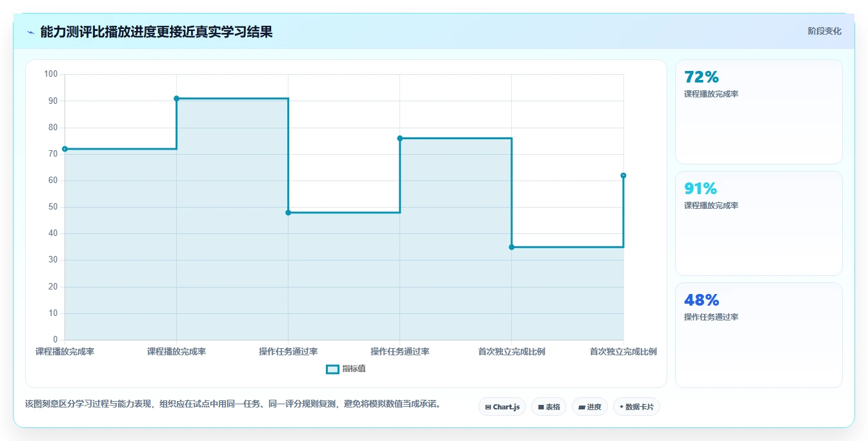This screenshot has height=441, width=868.
Task: Select the 数据卡片 tag pill
Action: click(x=636, y=407)
